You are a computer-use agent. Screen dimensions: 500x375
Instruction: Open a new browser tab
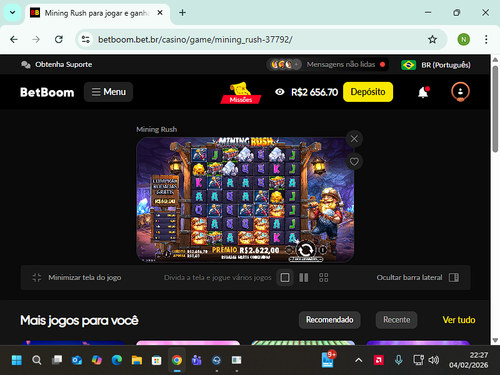(x=182, y=13)
